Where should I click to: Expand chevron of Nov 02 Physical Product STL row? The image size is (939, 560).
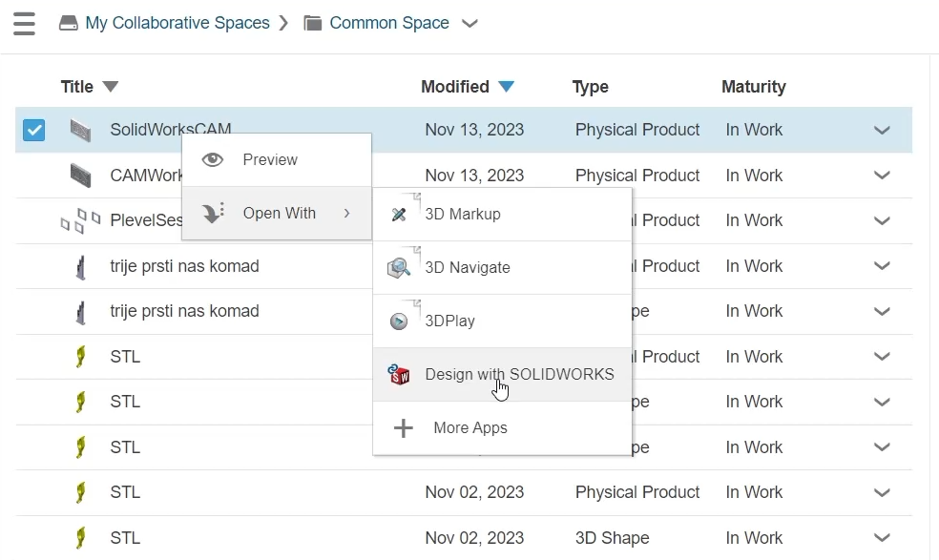pos(882,492)
